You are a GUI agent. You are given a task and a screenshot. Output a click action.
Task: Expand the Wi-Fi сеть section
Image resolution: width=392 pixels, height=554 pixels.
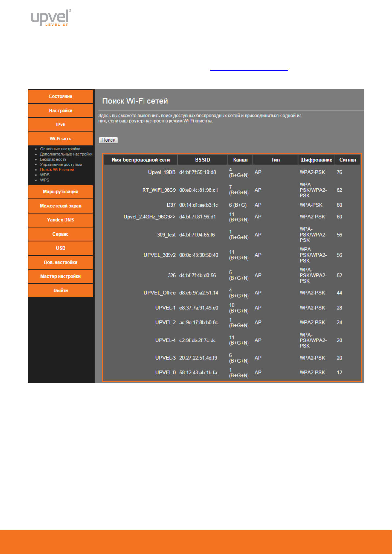(61, 139)
